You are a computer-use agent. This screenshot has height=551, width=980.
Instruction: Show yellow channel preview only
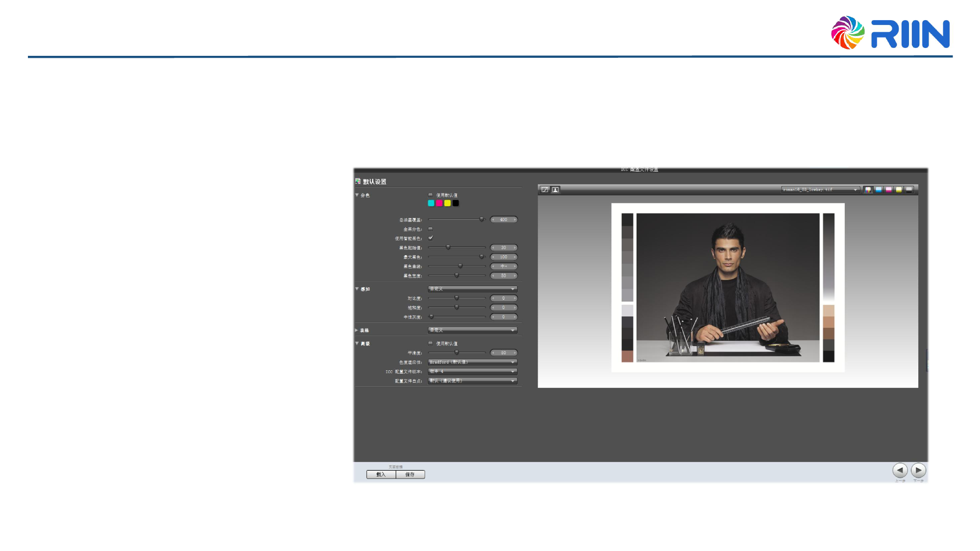coord(899,190)
